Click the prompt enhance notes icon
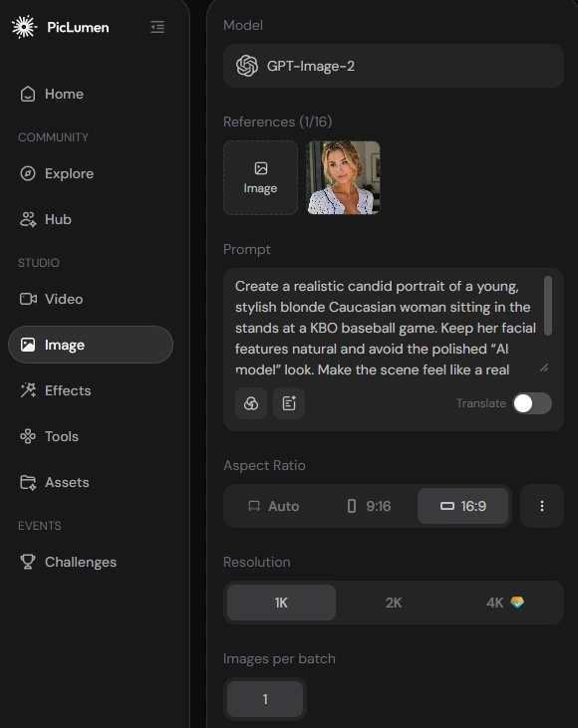Image resolution: width=578 pixels, height=728 pixels. click(x=289, y=403)
